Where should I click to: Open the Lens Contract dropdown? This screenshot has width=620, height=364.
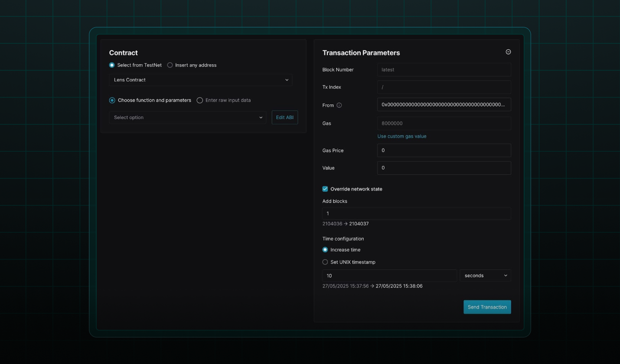pyautogui.click(x=201, y=80)
